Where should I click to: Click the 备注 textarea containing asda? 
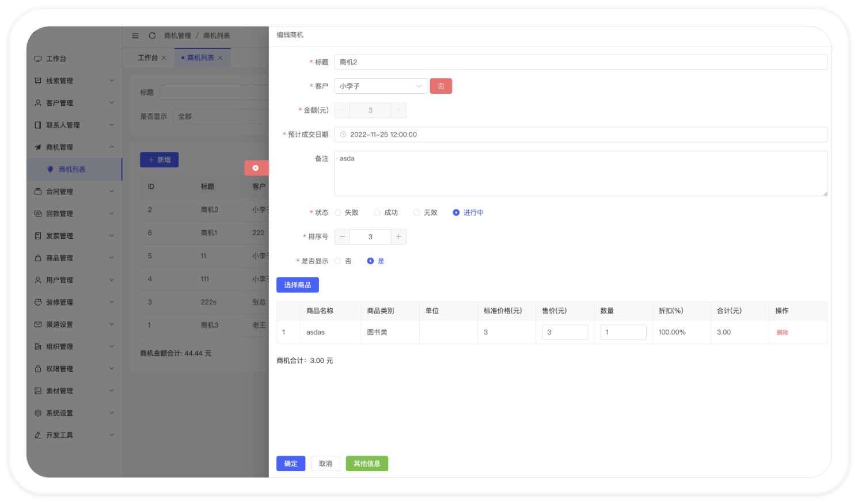point(581,174)
